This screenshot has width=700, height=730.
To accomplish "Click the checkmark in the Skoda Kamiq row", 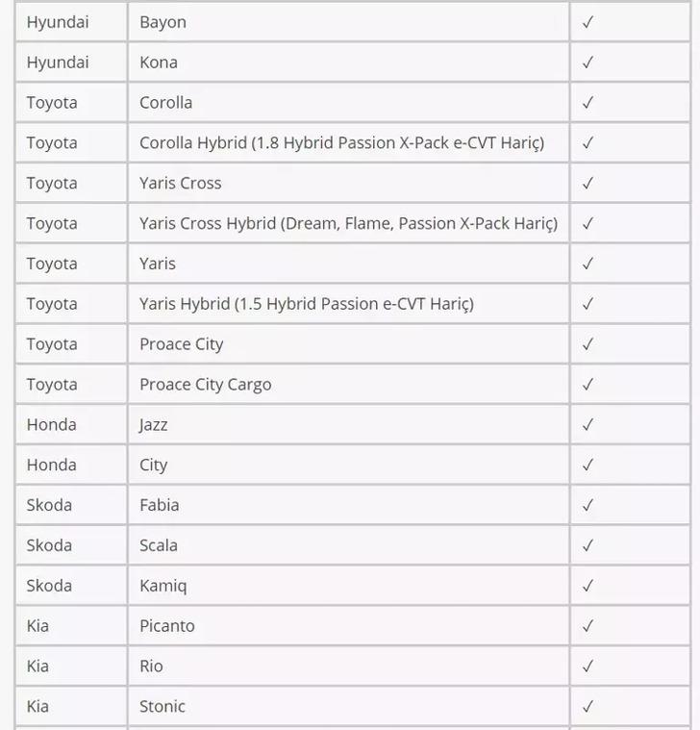I will (587, 586).
